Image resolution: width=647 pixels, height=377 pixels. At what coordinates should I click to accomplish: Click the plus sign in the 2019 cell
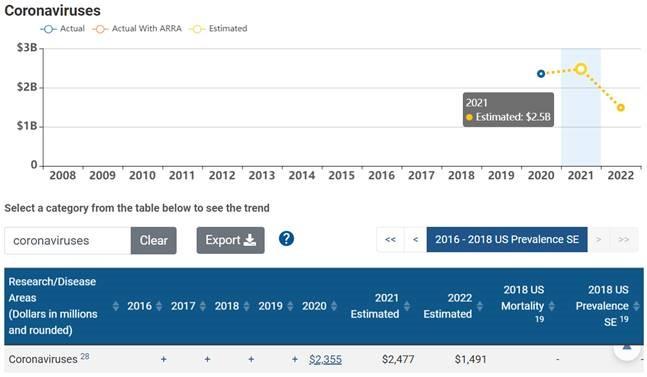(x=295, y=360)
